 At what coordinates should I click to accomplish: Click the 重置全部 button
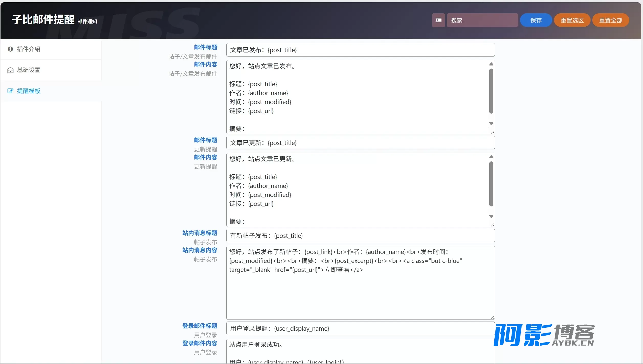click(611, 20)
